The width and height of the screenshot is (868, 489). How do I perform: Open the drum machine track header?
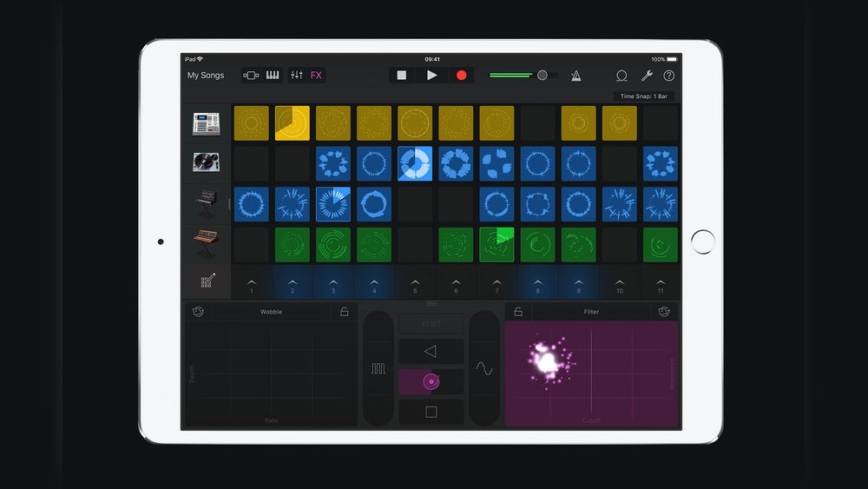pyautogui.click(x=206, y=123)
